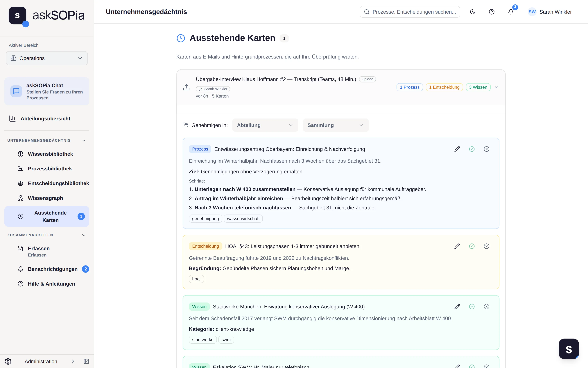Approve the HOAI §43 decision card
This screenshot has width=588, height=368.
point(472,246)
